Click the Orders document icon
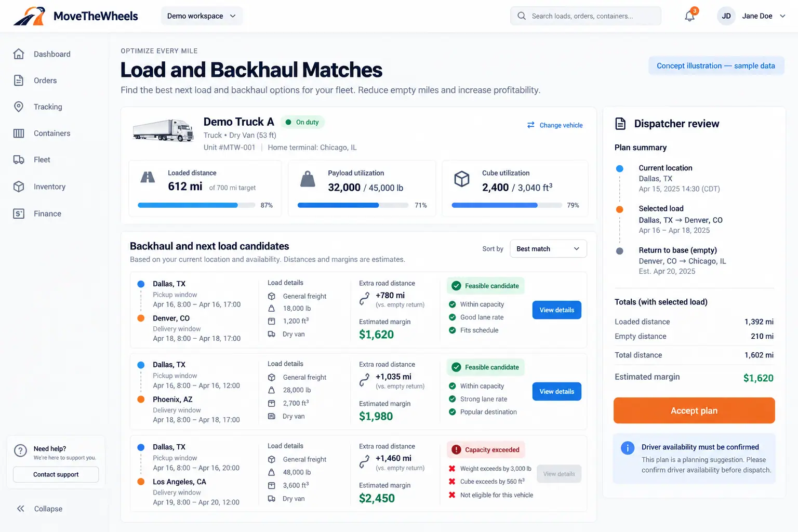The image size is (798, 532). point(19,81)
